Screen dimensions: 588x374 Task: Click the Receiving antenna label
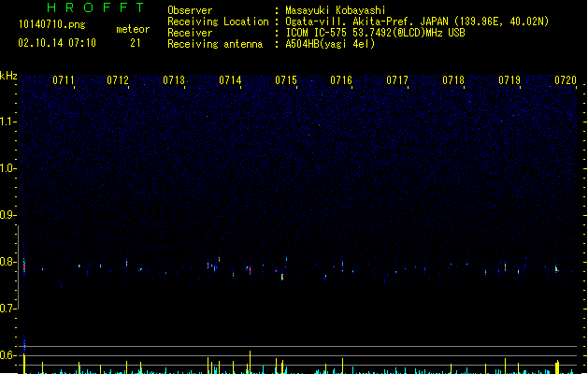tap(215, 44)
